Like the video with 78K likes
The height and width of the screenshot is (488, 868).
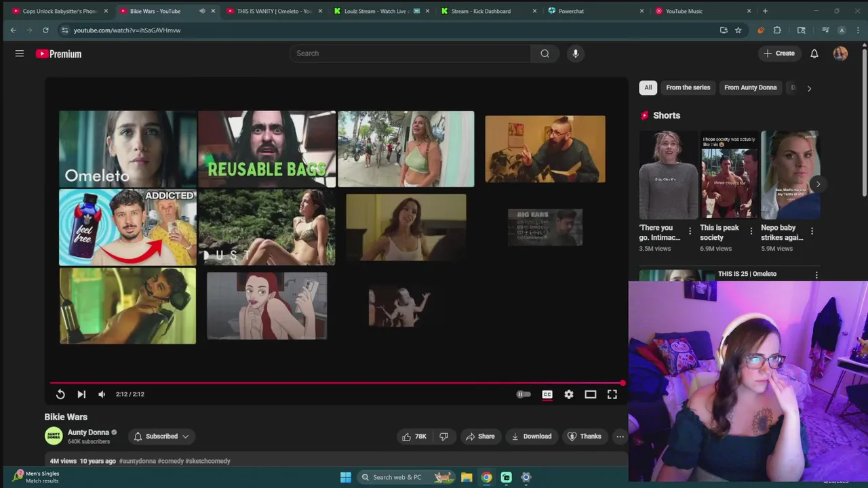[414, 436]
